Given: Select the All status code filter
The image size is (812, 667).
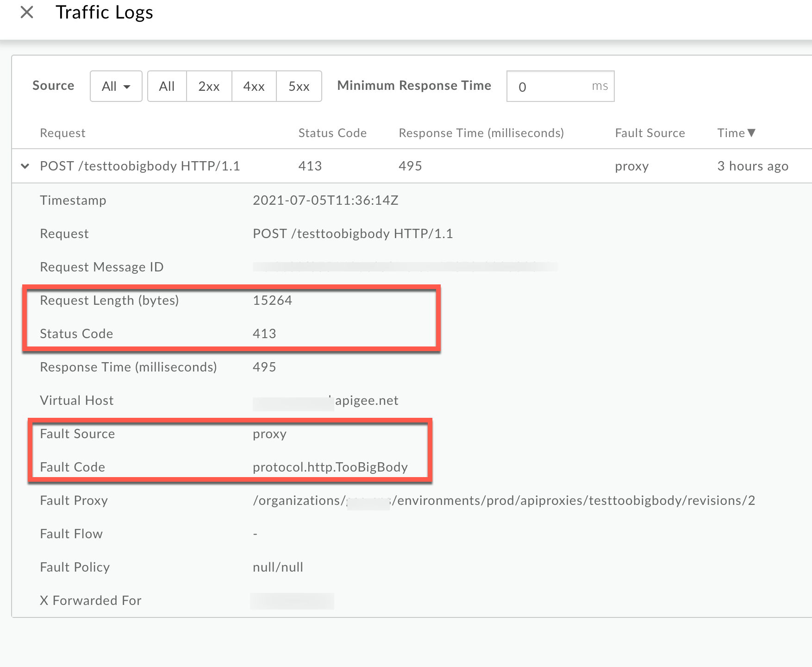Looking at the screenshot, I should [167, 86].
